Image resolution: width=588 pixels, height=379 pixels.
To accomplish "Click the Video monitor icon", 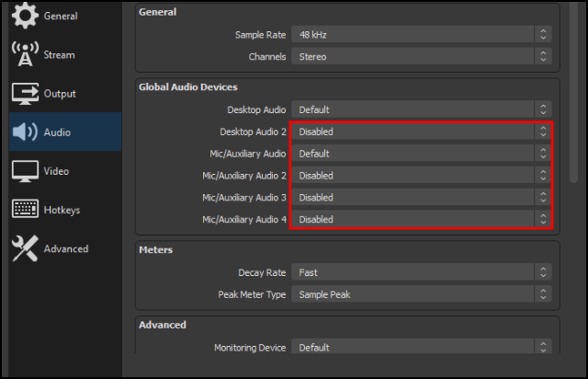I will pyautogui.click(x=25, y=171).
